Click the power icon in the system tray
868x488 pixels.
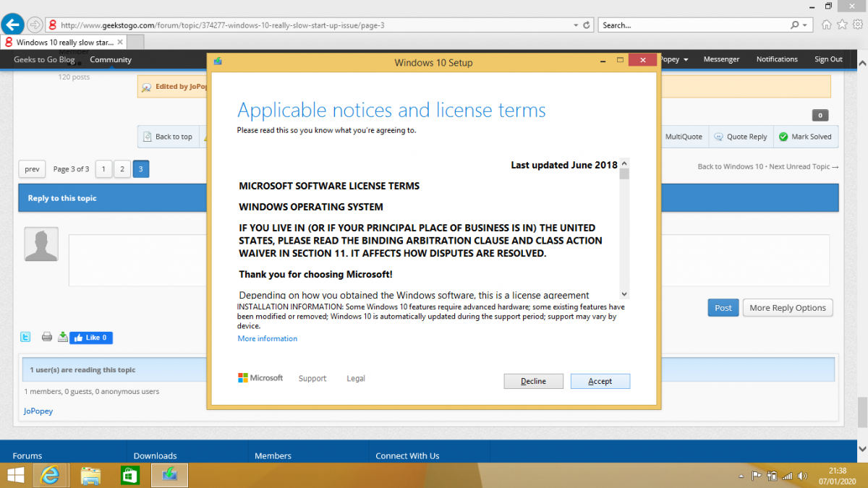[x=773, y=476]
